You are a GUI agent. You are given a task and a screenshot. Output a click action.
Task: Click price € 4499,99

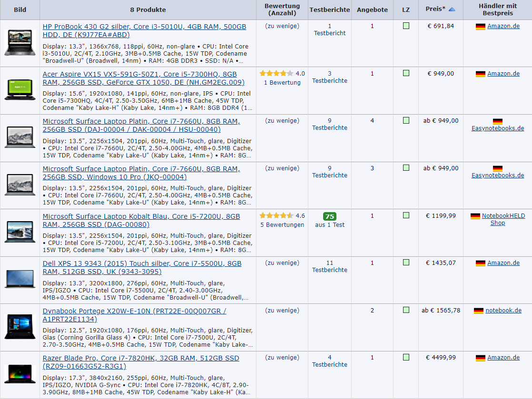point(440,358)
